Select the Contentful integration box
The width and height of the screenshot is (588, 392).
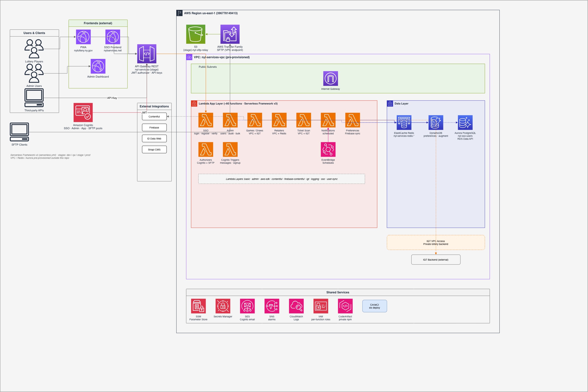[x=154, y=116]
